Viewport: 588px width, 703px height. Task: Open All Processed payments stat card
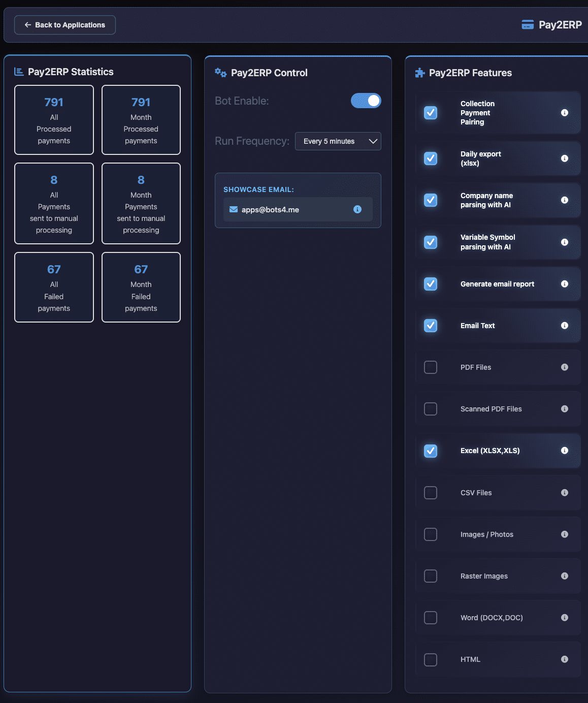pyautogui.click(x=54, y=120)
